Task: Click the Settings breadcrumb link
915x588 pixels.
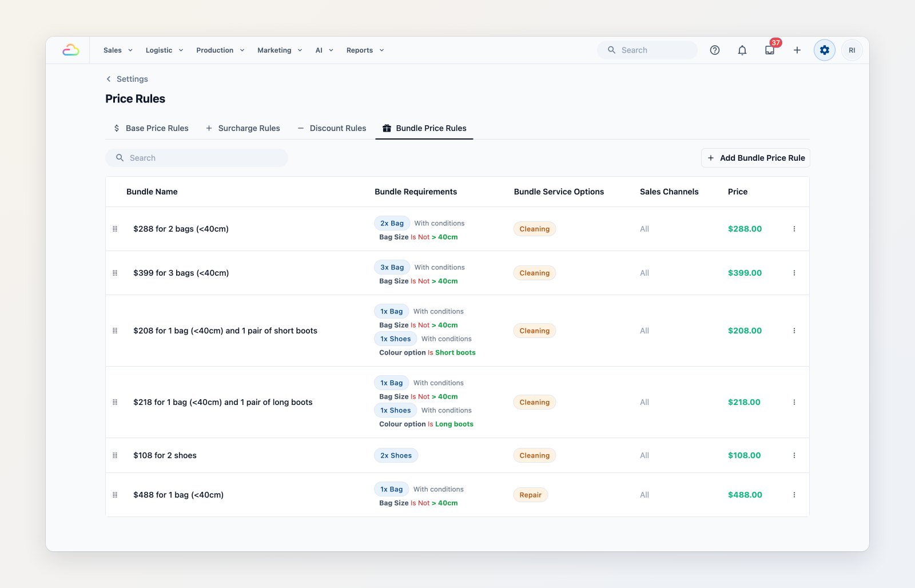Action: click(x=132, y=79)
